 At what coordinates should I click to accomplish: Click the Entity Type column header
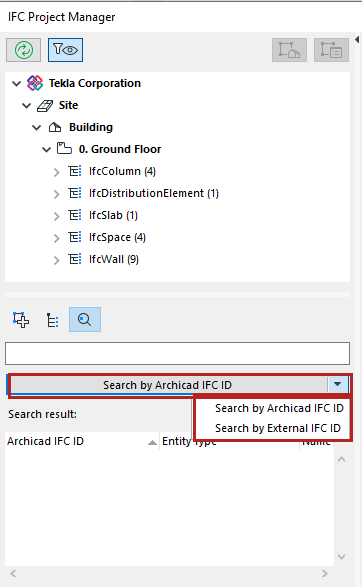[x=189, y=441]
